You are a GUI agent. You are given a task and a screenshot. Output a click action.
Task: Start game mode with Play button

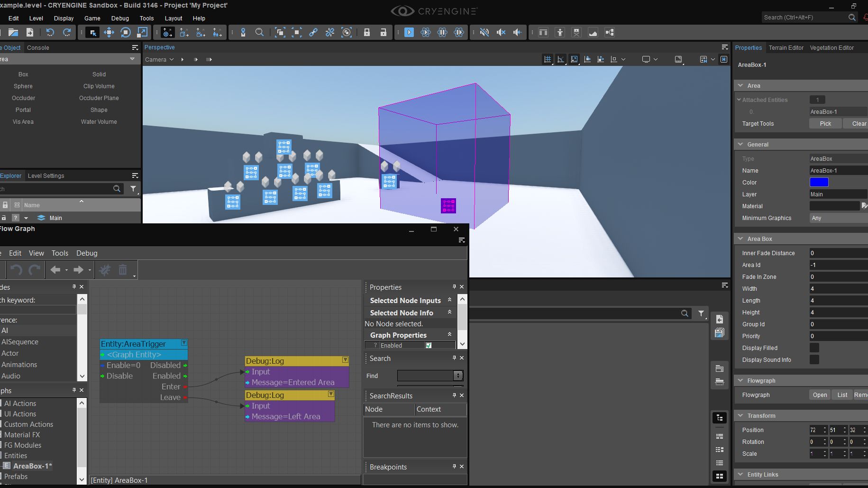pyautogui.click(x=409, y=32)
